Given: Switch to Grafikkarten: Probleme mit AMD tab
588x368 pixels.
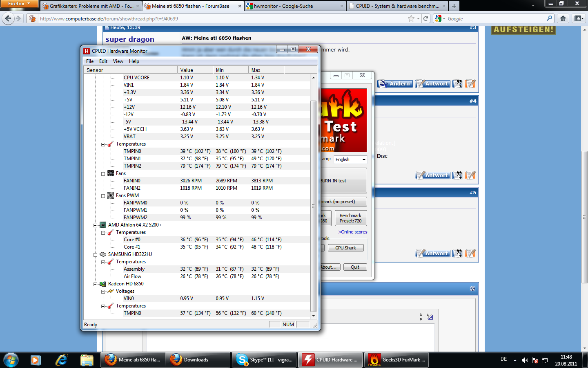Looking at the screenshot, I should pos(91,6).
